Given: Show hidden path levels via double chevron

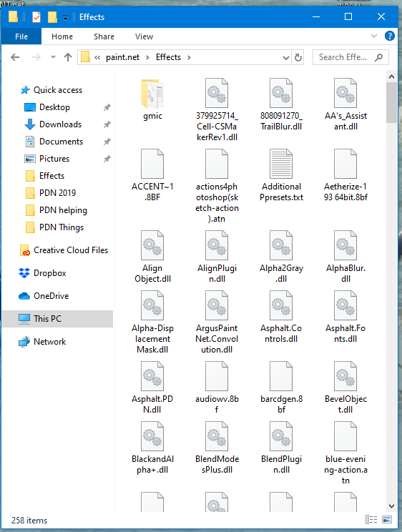Looking at the screenshot, I should coord(97,57).
